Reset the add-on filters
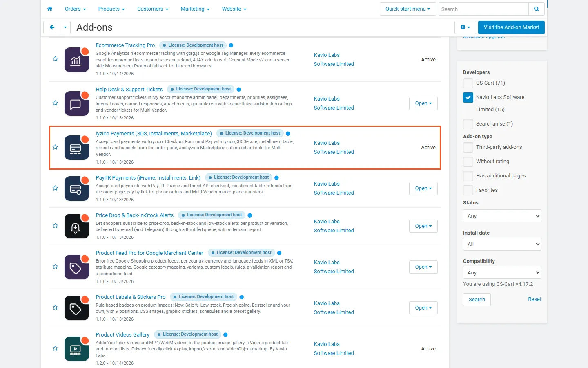The width and height of the screenshot is (588, 368). point(535,299)
